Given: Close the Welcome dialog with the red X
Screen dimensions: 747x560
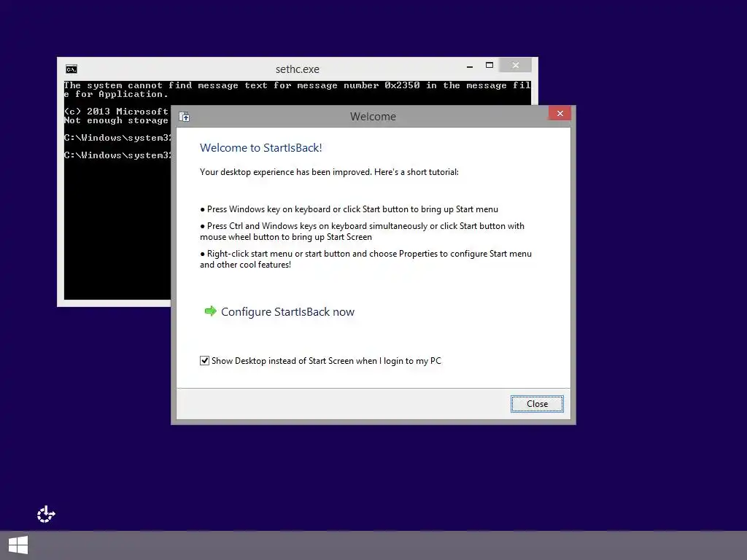Looking at the screenshot, I should pyautogui.click(x=560, y=113).
